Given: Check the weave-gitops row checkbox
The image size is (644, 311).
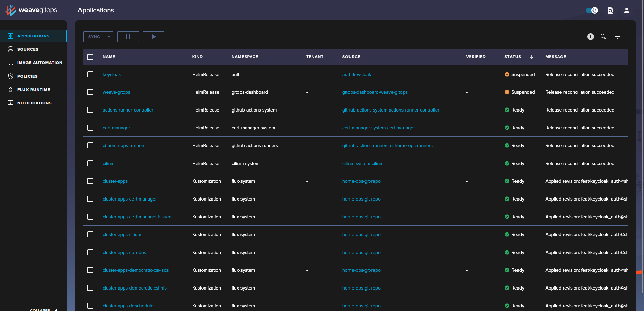Looking at the screenshot, I should point(90,92).
